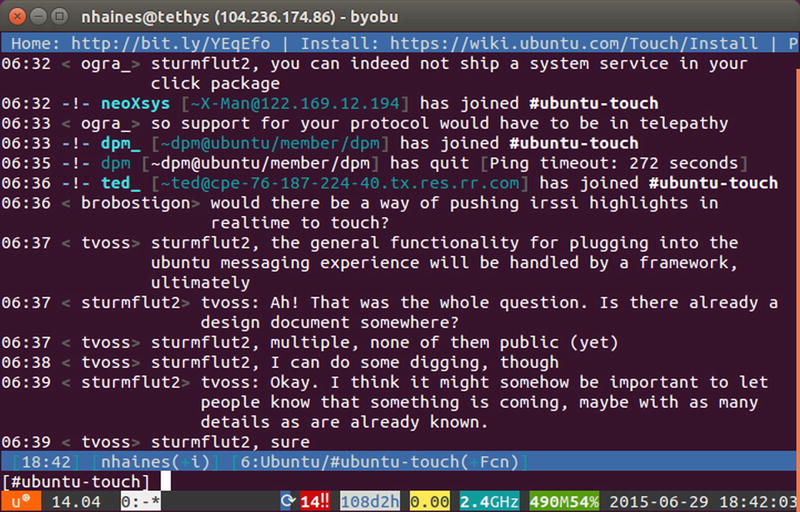
Task: Click the 'ultimately' wrapped line from tvoss
Action: 201,283
